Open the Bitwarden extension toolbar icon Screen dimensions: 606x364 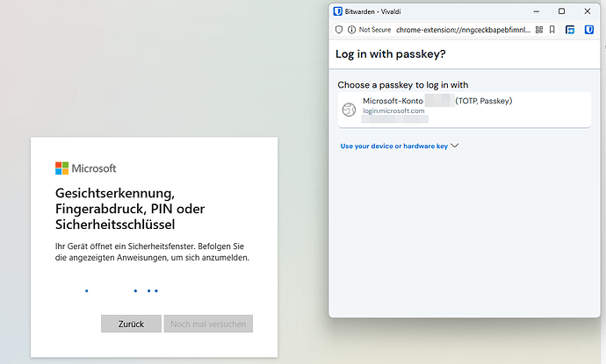click(589, 30)
